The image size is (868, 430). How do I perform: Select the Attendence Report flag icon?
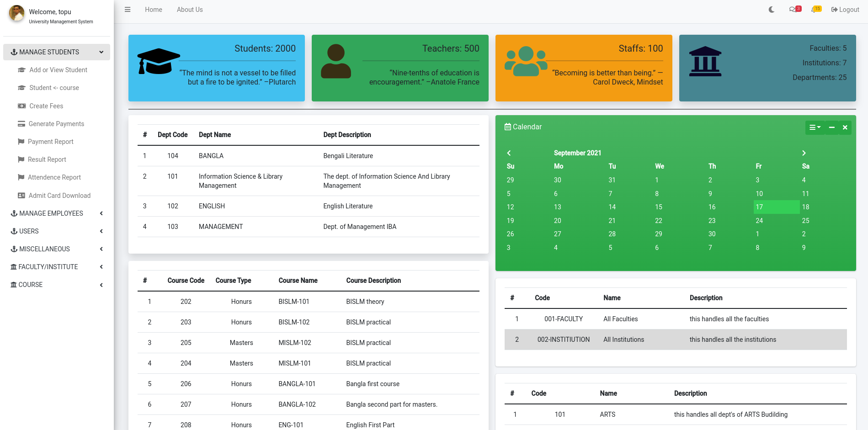[21, 177]
